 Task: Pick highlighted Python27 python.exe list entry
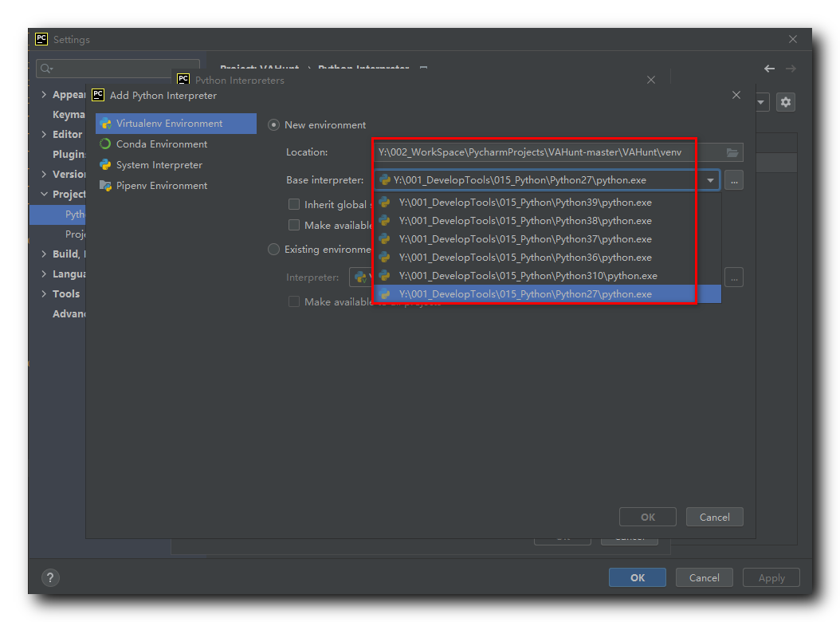(547, 293)
